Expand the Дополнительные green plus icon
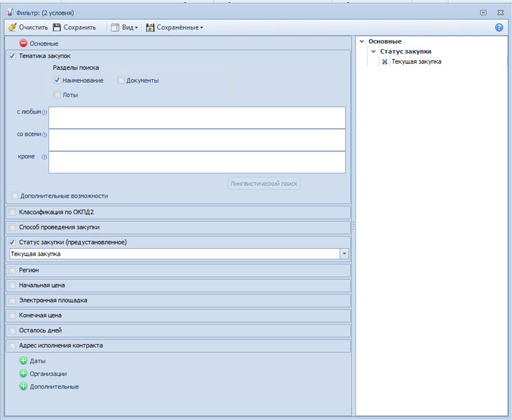Image resolution: width=512 pixels, height=420 pixels. tap(23, 386)
